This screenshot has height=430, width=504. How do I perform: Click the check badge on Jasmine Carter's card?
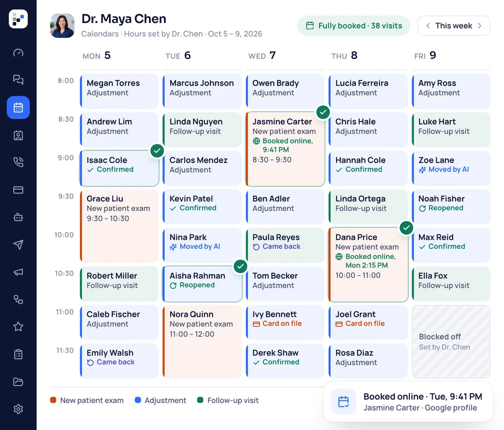323,112
